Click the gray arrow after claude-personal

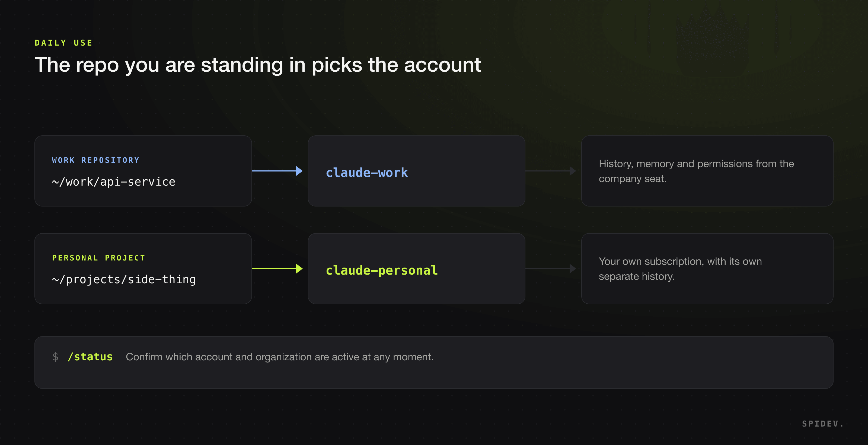[x=551, y=269]
